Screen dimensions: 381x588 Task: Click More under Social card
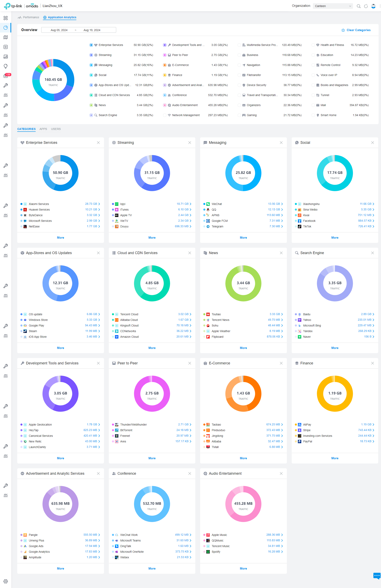pos(335,238)
